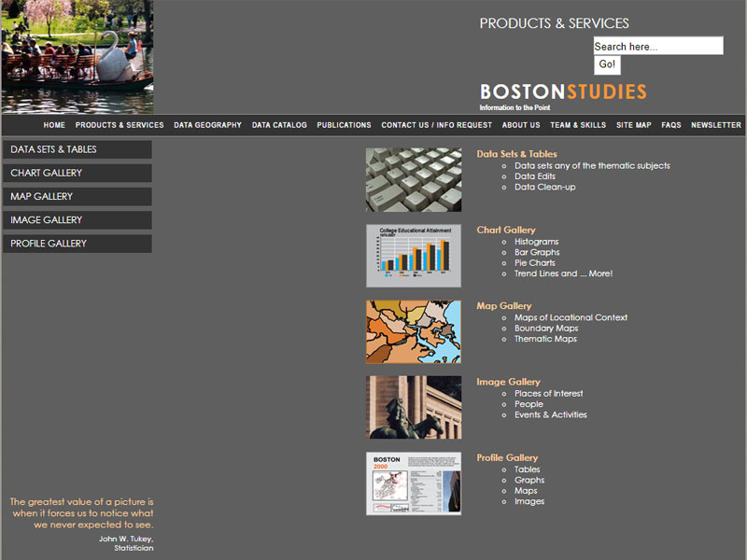Click the Data Sets & Tables heading link
This screenshot has width=747, height=560.
coord(517,154)
